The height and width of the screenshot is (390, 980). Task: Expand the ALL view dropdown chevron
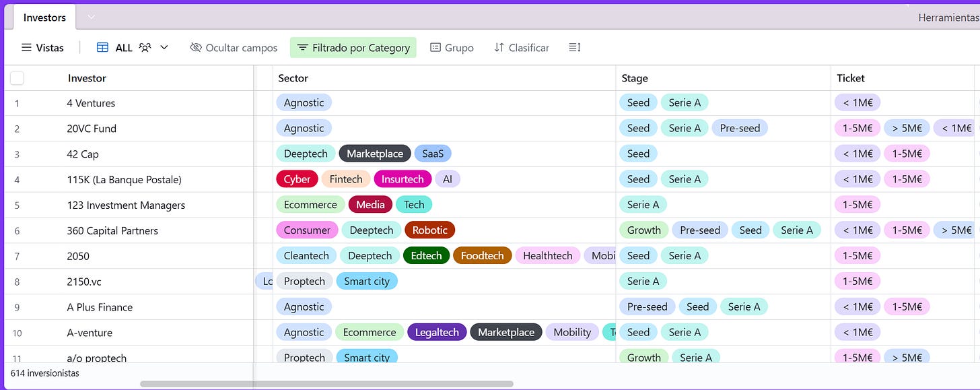point(164,48)
